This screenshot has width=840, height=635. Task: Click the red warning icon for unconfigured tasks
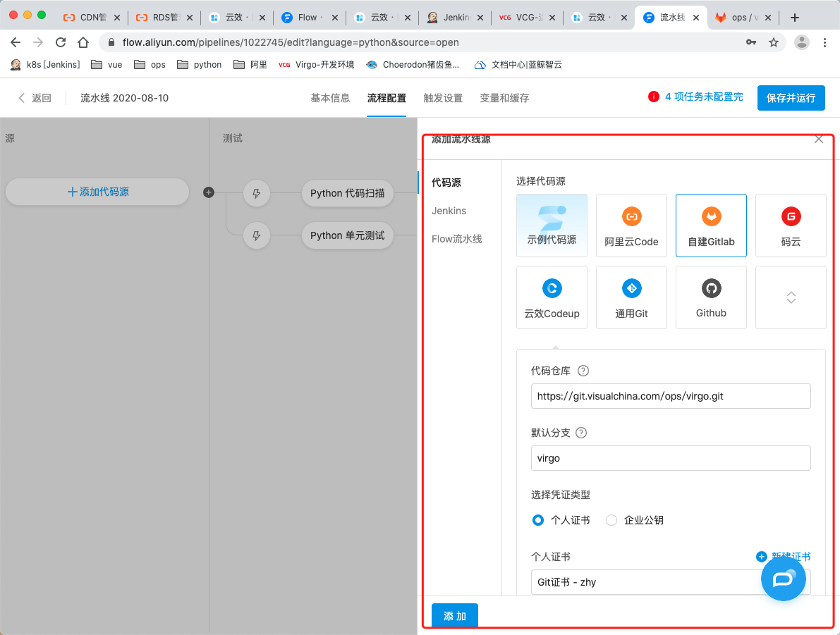(x=654, y=97)
